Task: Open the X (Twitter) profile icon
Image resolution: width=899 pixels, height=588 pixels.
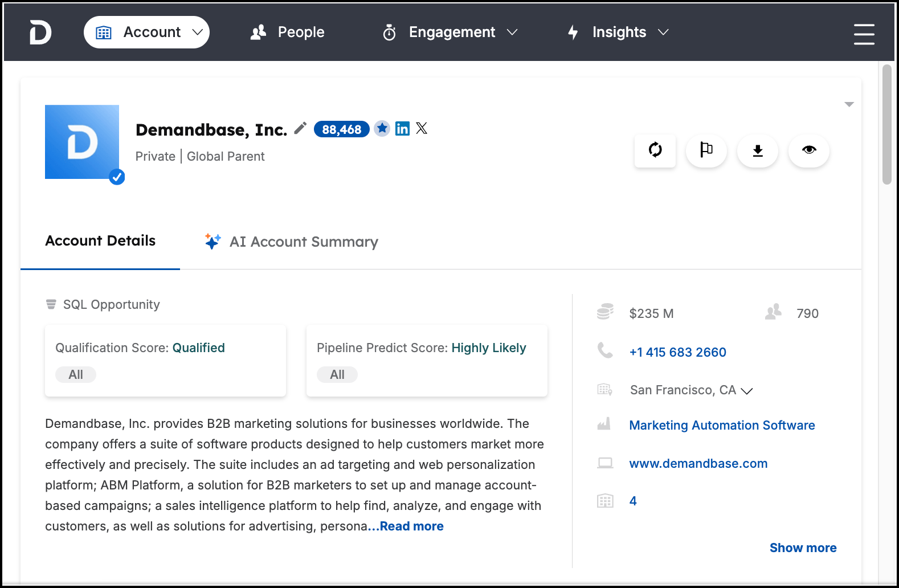Action: [422, 128]
